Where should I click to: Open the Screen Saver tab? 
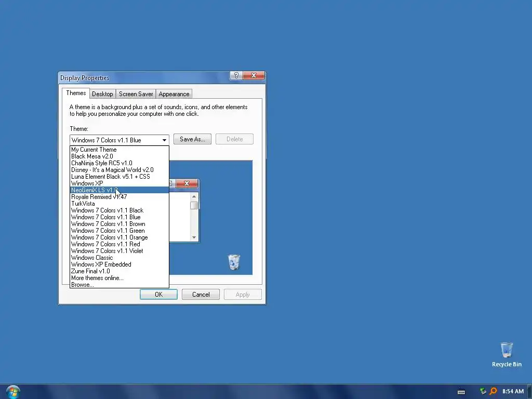136,94
